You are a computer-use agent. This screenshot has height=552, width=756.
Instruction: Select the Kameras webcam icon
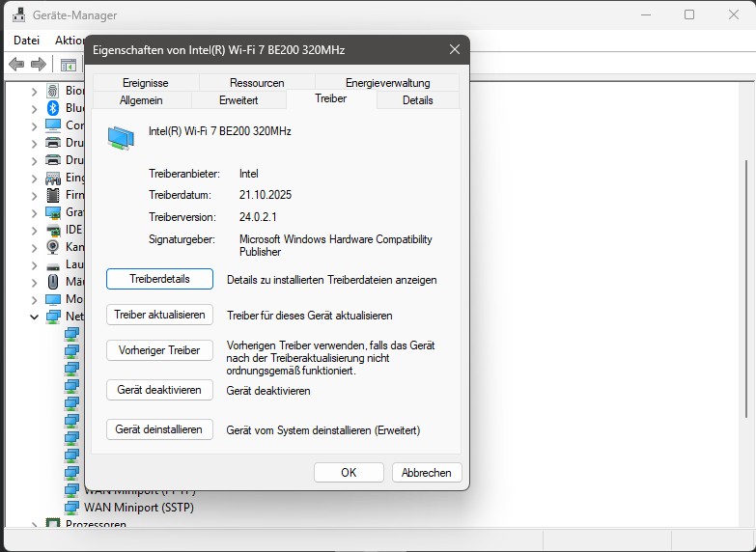point(53,247)
